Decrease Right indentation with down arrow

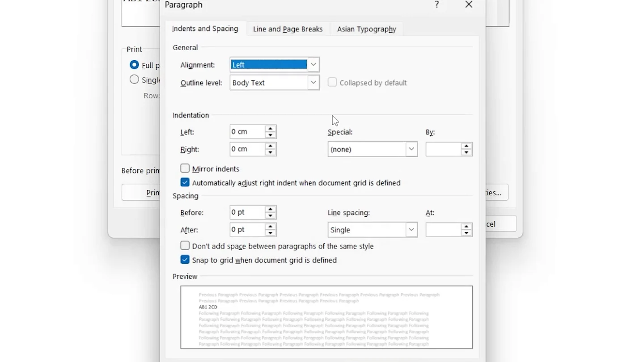coord(270,152)
